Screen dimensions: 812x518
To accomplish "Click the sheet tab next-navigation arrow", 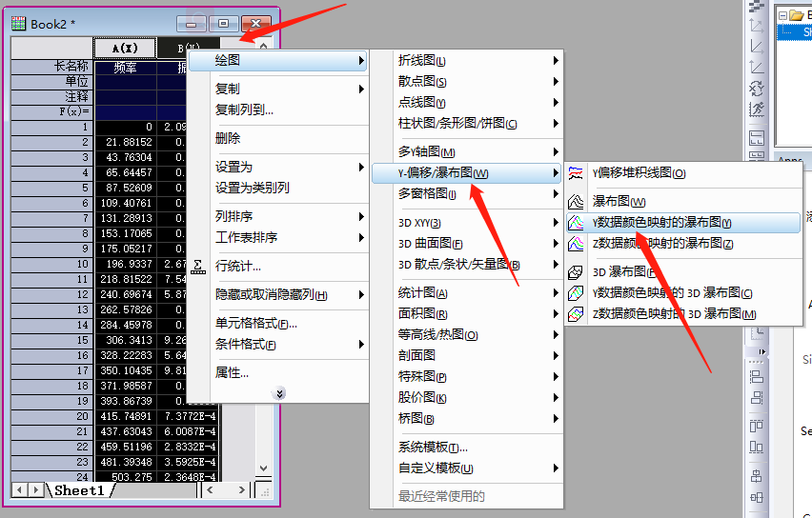I will (35, 489).
